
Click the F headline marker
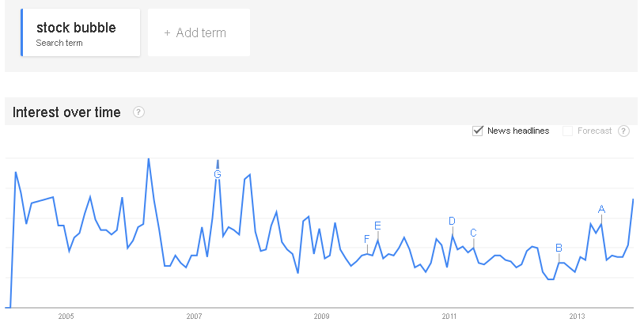[x=366, y=239]
